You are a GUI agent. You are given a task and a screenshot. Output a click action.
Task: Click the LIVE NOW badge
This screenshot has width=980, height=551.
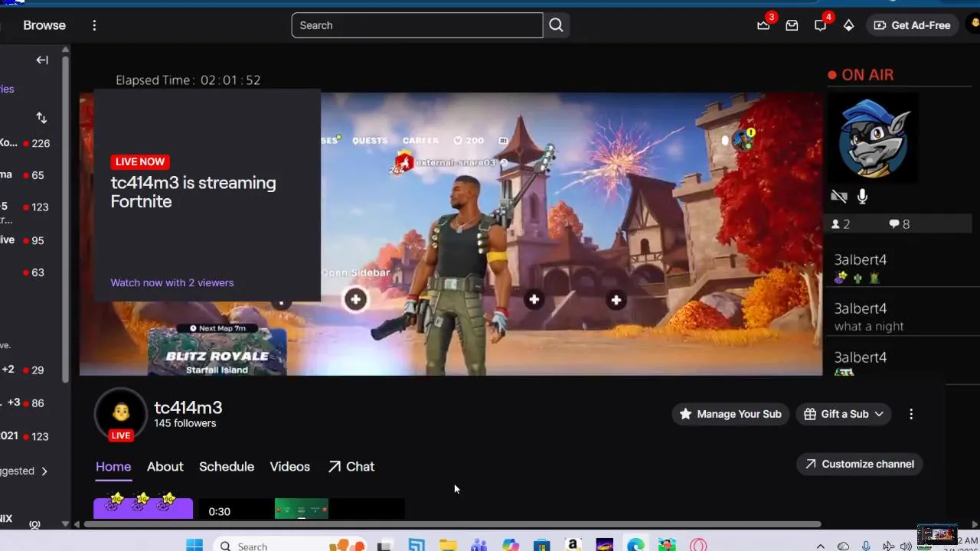pos(140,161)
